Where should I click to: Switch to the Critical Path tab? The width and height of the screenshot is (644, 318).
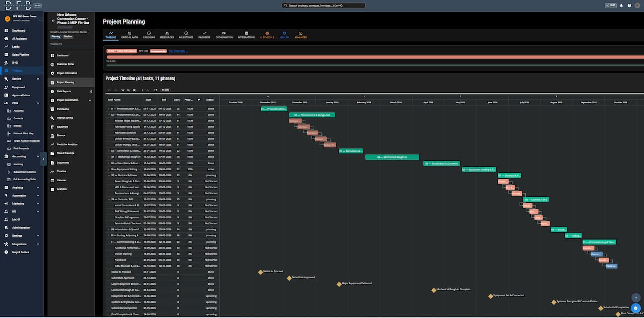coord(129,35)
